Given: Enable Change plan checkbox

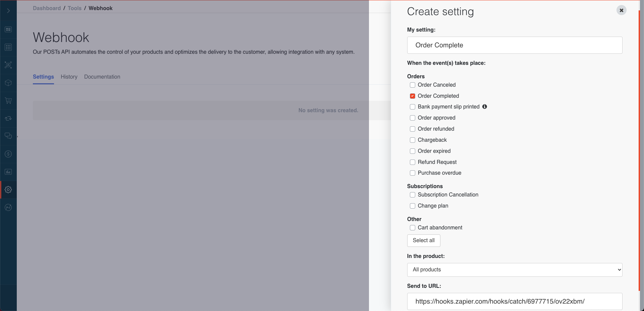Looking at the screenshot, I should (413, 206).
